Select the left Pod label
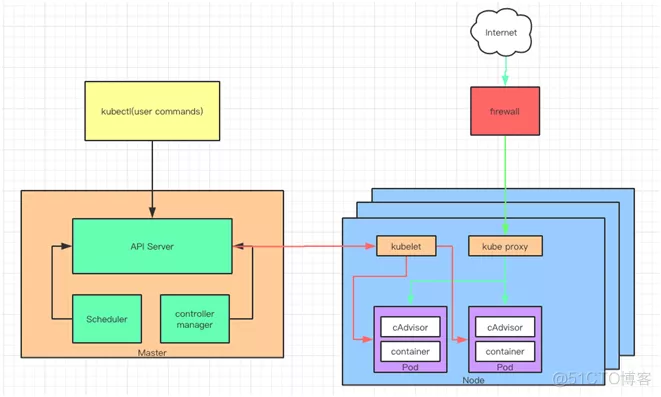 point(410,367)
